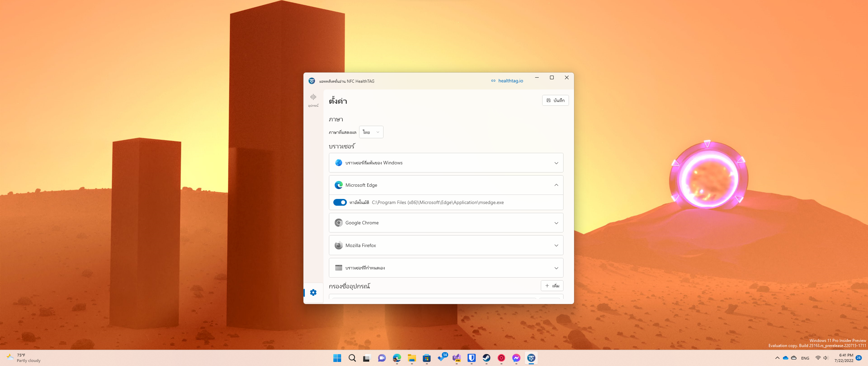This screenshot has width=868, height=366.
Task: Click the Google Chrome icon in settings list
Action: 338,223
